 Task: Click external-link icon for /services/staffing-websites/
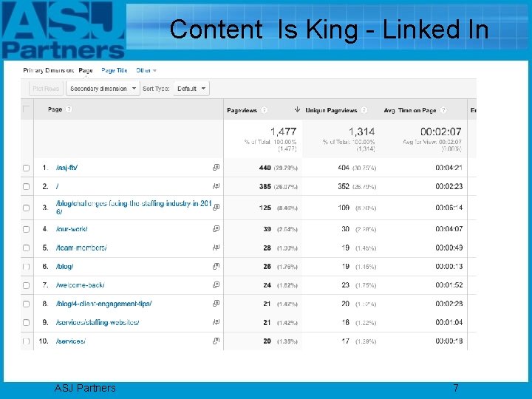click(x=216, y=322)
